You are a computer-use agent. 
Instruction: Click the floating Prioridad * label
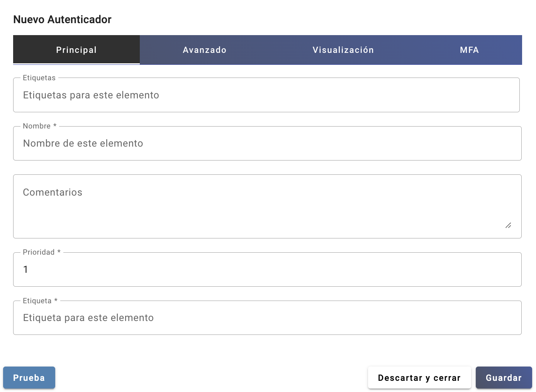click(41, 252)
